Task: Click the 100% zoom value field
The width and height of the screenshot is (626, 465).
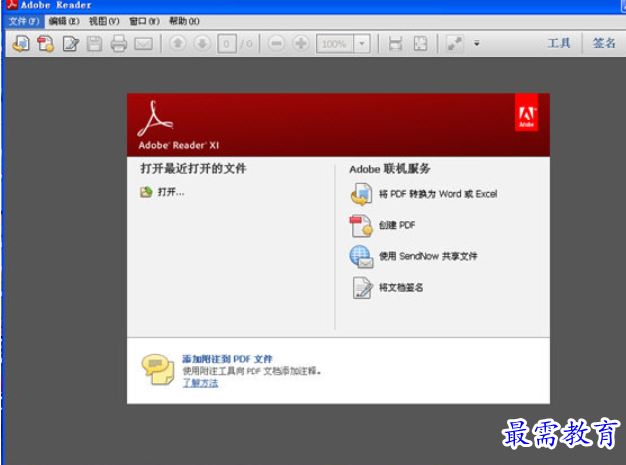Action: (335, 44)
